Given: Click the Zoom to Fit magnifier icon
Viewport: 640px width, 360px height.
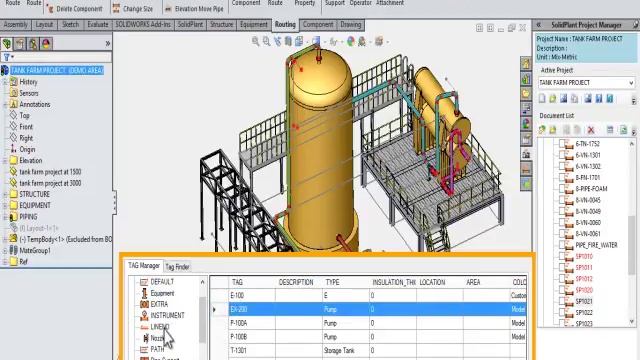Looking at the screenshot, I should click(x=256, y=41).
